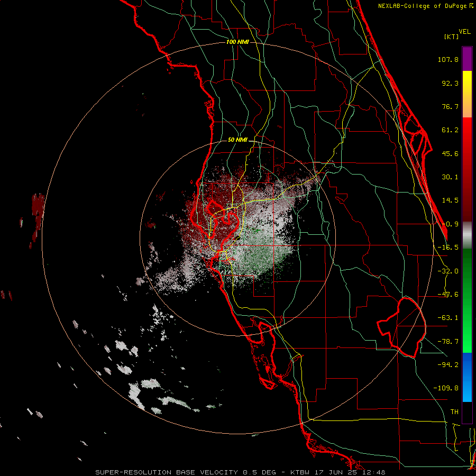Click the 14.5 legend value

click(x=450, y=200)
